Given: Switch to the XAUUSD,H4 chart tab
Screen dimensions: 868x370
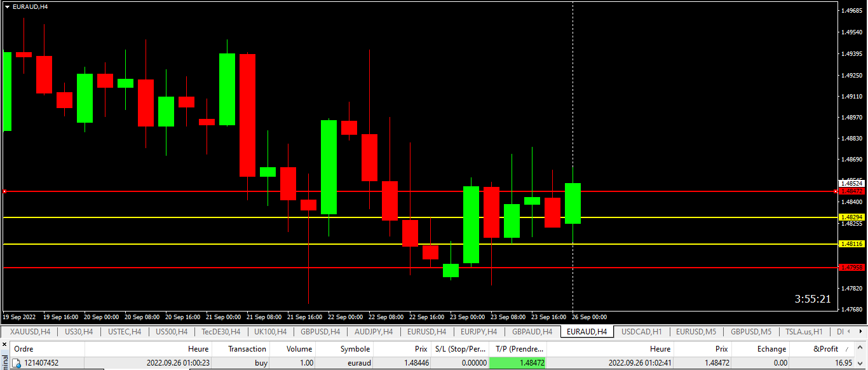Looking at the screenshot, I should [x=30, y=331].
